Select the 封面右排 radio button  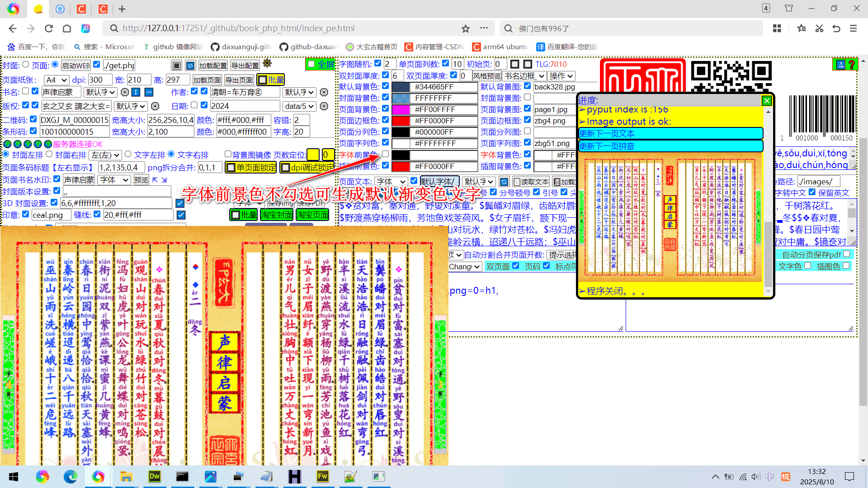(x=49, y=155)
